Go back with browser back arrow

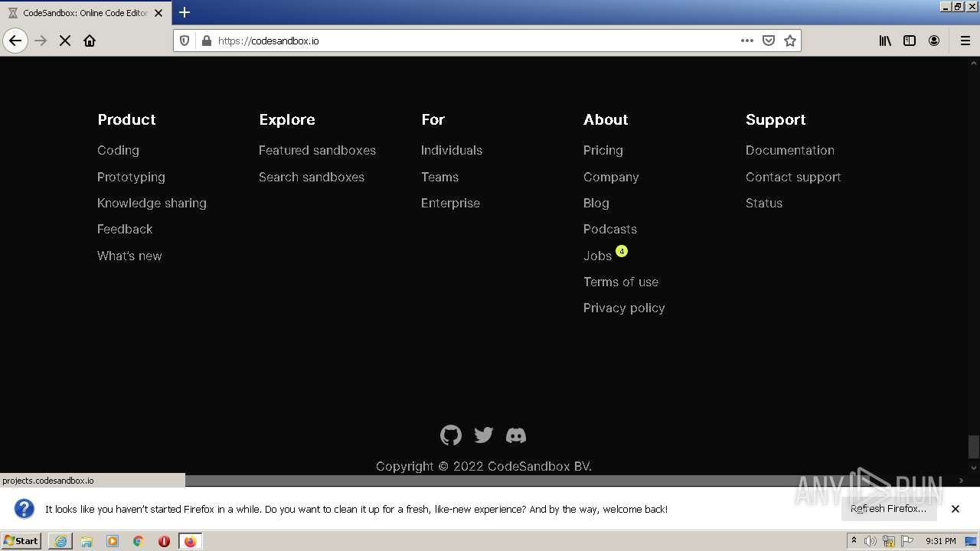coord(15,41)
